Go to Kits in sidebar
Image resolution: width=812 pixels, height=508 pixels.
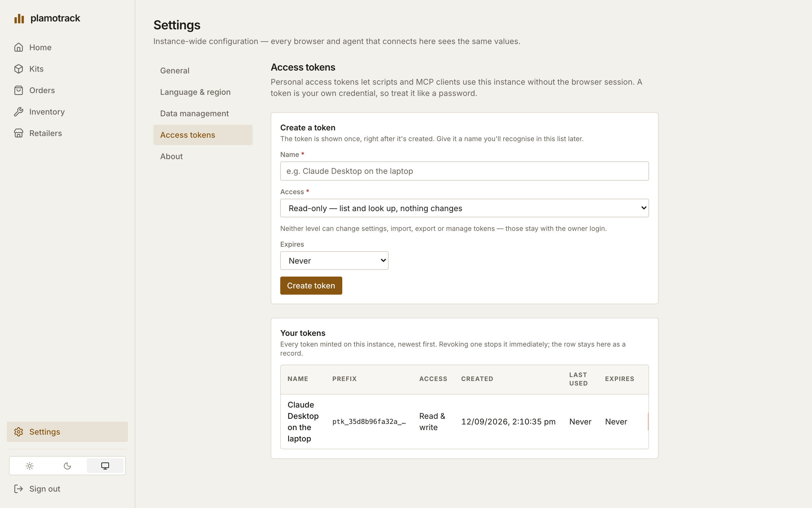[x=67, y=69]
